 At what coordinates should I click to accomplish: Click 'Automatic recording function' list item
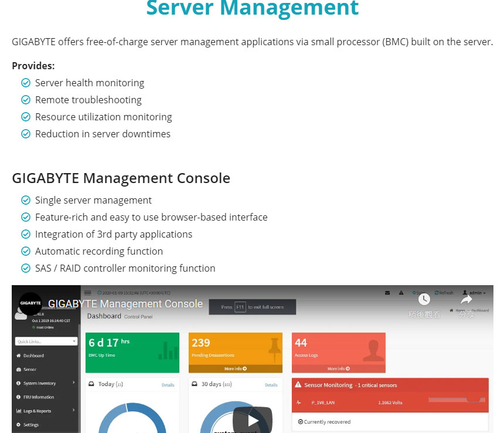99,252
